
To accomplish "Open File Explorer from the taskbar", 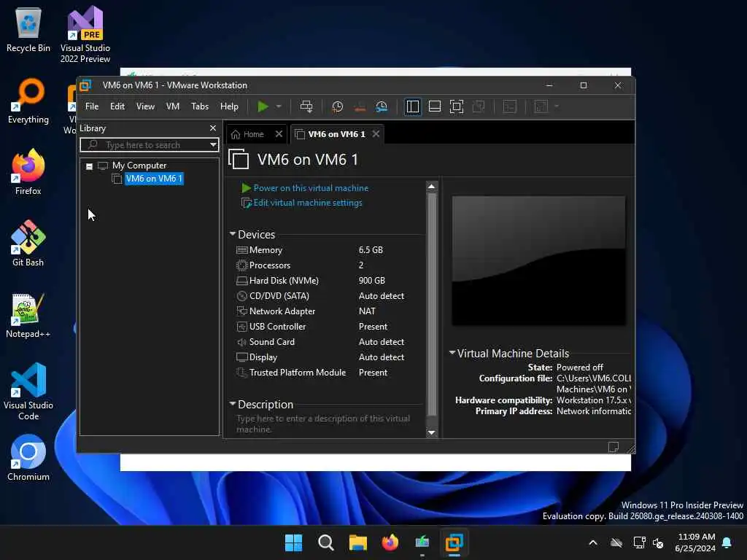I will click(357, 542).
